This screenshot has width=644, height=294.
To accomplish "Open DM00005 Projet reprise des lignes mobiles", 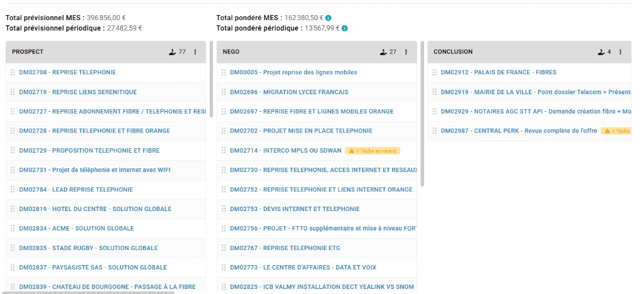I will 293,72.
